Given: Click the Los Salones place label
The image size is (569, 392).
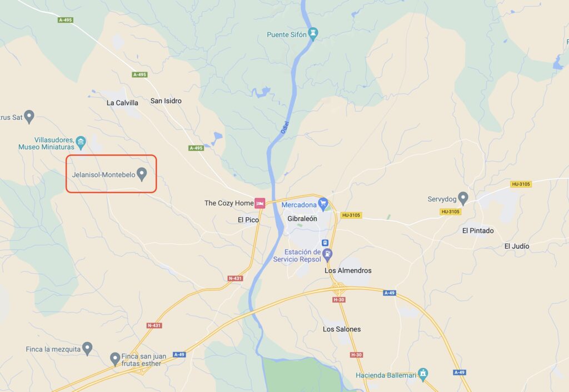Looking at the screenshot, I should [x=342, y=329].
